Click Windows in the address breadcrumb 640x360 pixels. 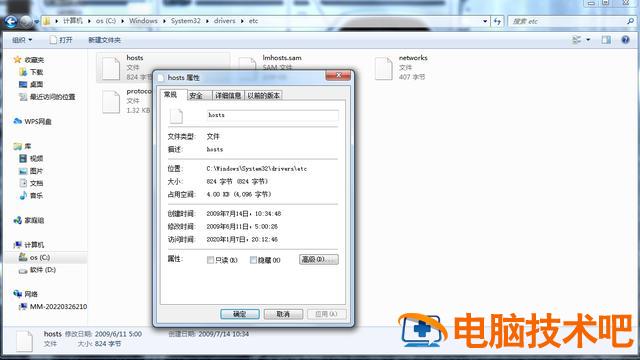pos(143,21)
